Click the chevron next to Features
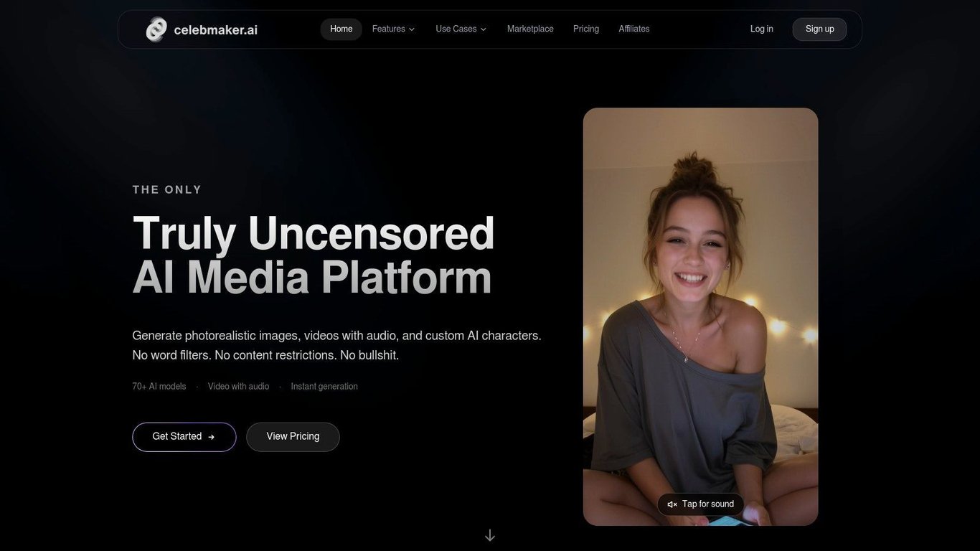Screen dimensions: 980x551 pos(412,29)
